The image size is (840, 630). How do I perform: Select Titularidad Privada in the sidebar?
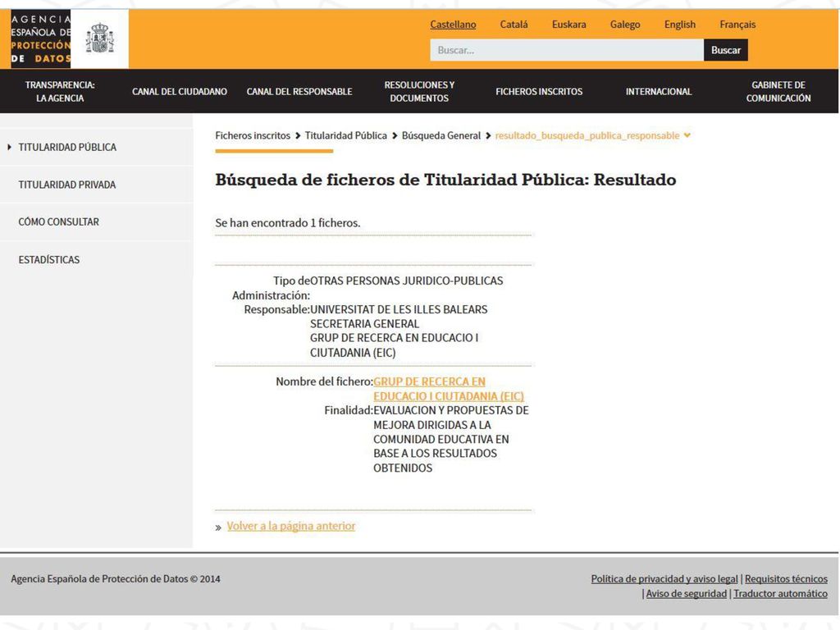point(67,185)
